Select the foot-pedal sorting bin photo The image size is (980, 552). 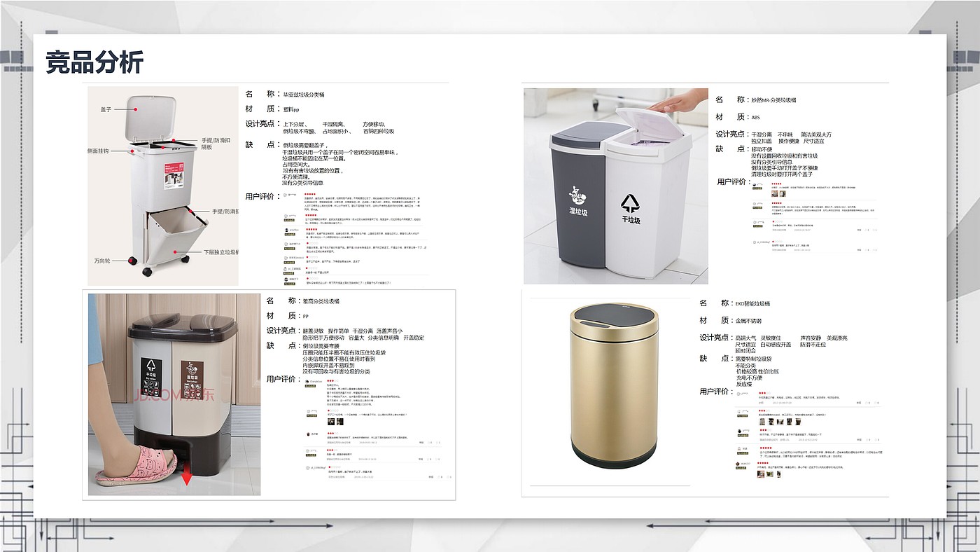[x=174, y=394]
